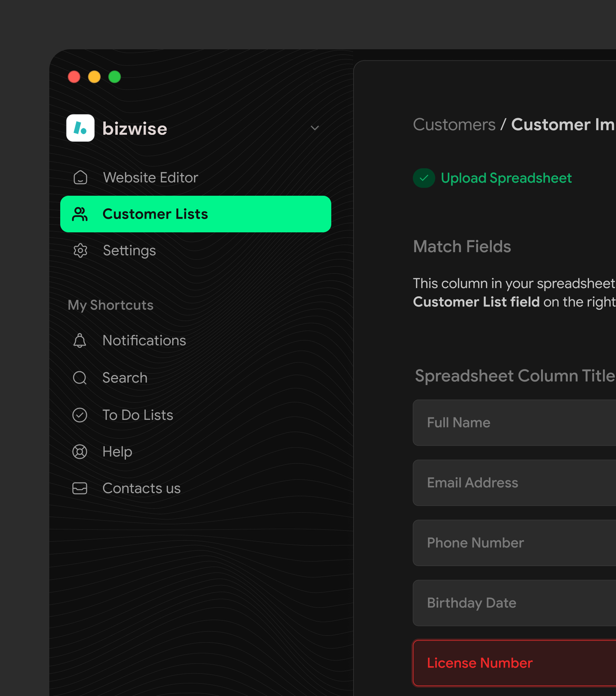Viewport: 616px width, 696px height.
Task: Click the Notifications bell icon
Action: tap(80, 340)
